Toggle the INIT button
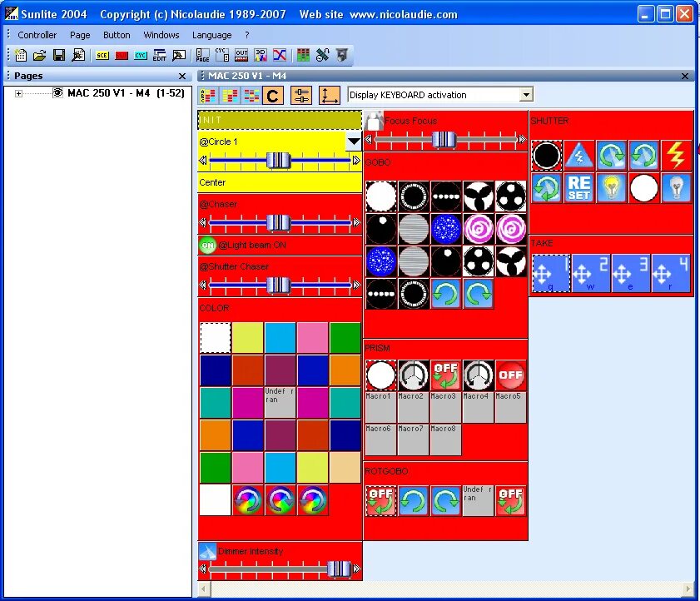The height and width of the screenshot is (601, 700). pos(280,120)
